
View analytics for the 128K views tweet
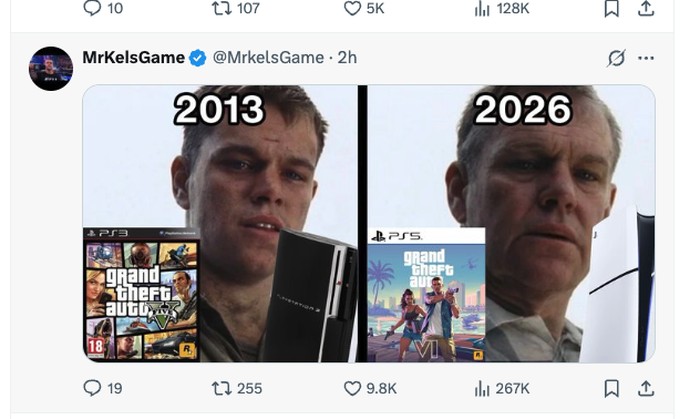pyautogui.click(x=482, y=8)
